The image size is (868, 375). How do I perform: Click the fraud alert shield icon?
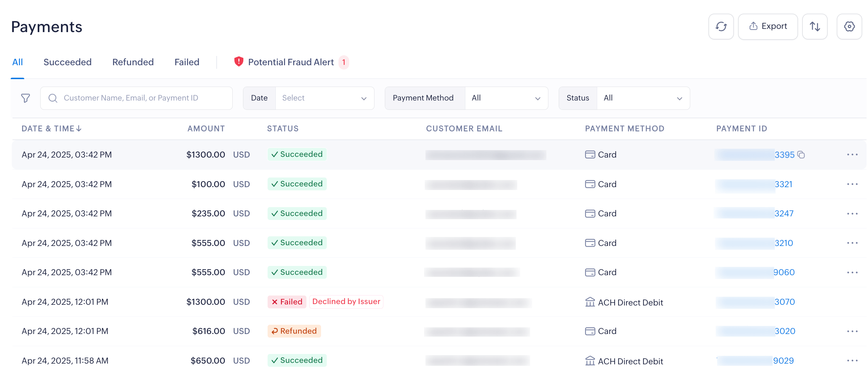[238, 62]
